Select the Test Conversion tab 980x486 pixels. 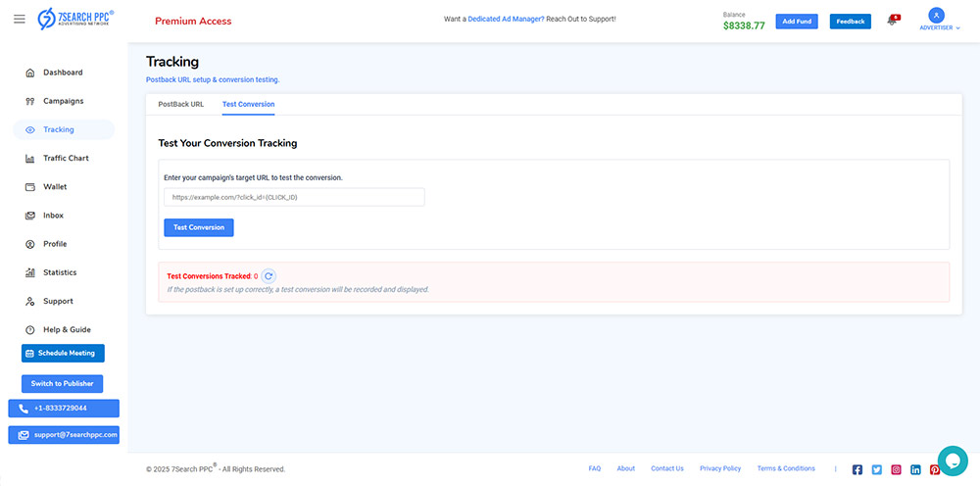248,104
